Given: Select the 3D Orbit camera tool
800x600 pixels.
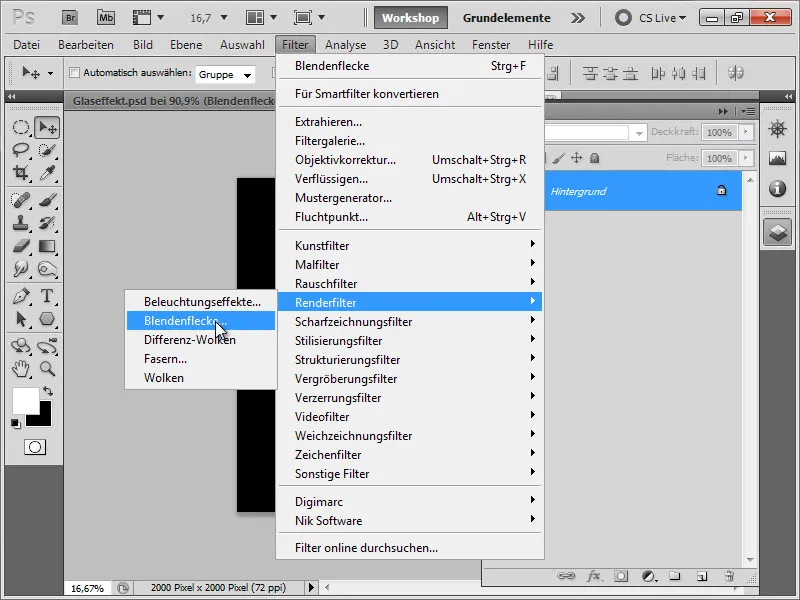Looking at the screenshot, I should click(x=47, y=346).
